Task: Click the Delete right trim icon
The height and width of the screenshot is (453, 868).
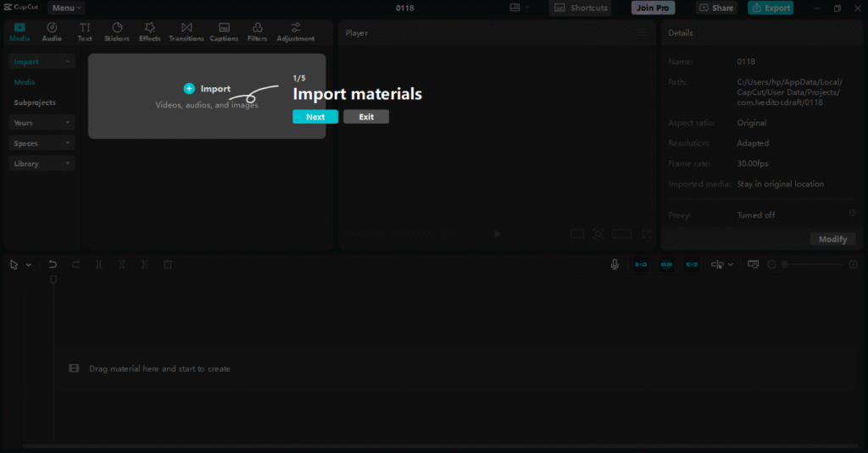Action: [144, 264]
